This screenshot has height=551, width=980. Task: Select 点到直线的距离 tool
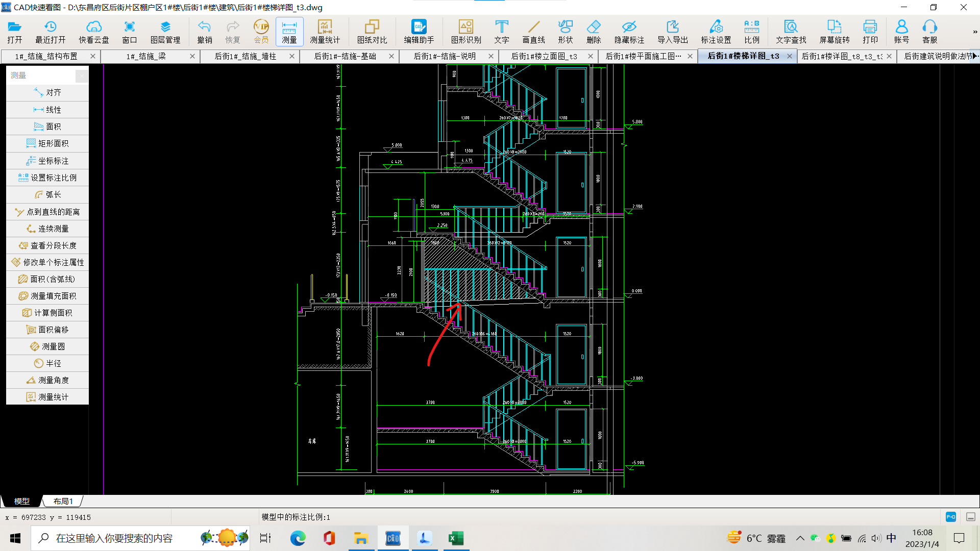pos(47,212)
